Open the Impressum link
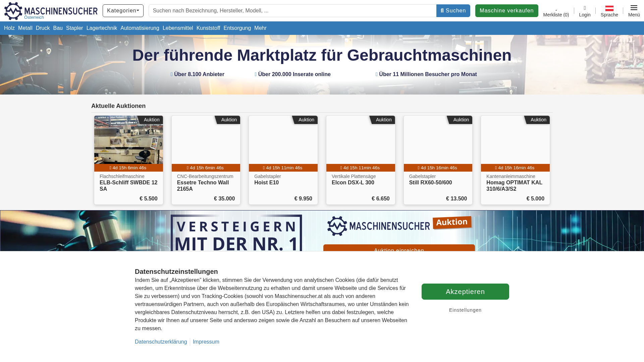The image size is (644, 362). 206,342
